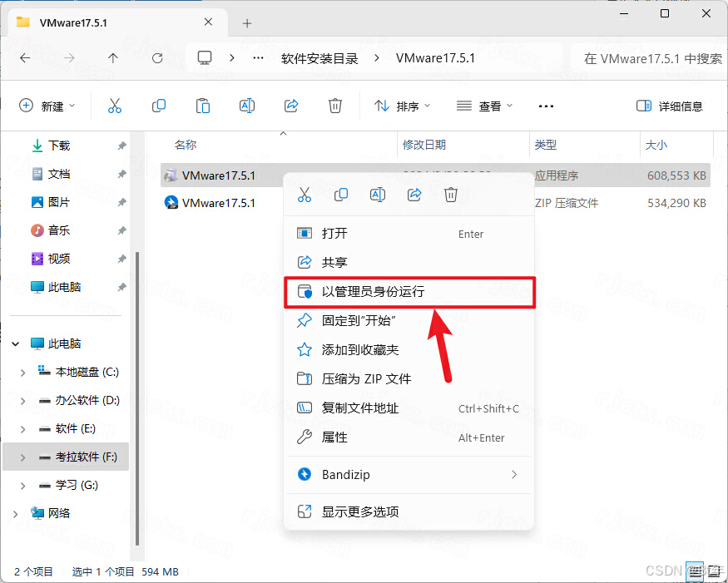Choose 打开 in the context menu
Screen dimensions: 728x583
409,234
